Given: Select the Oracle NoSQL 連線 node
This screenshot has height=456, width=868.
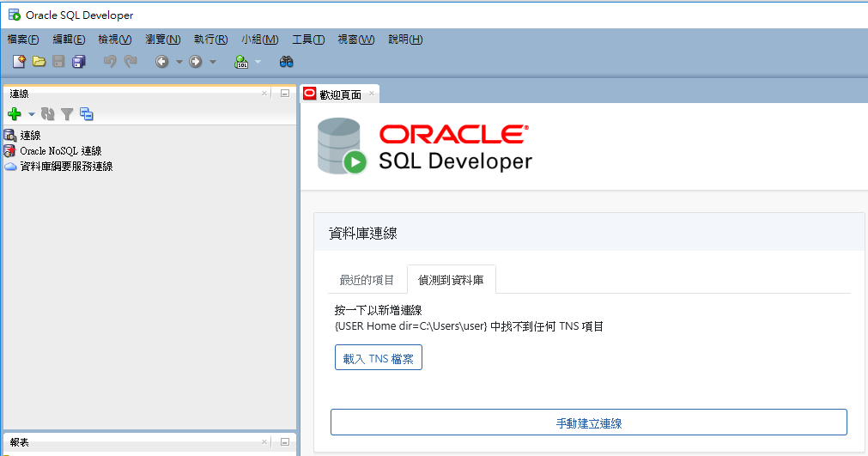Looking at the screenshot, I should click(61, 151).
